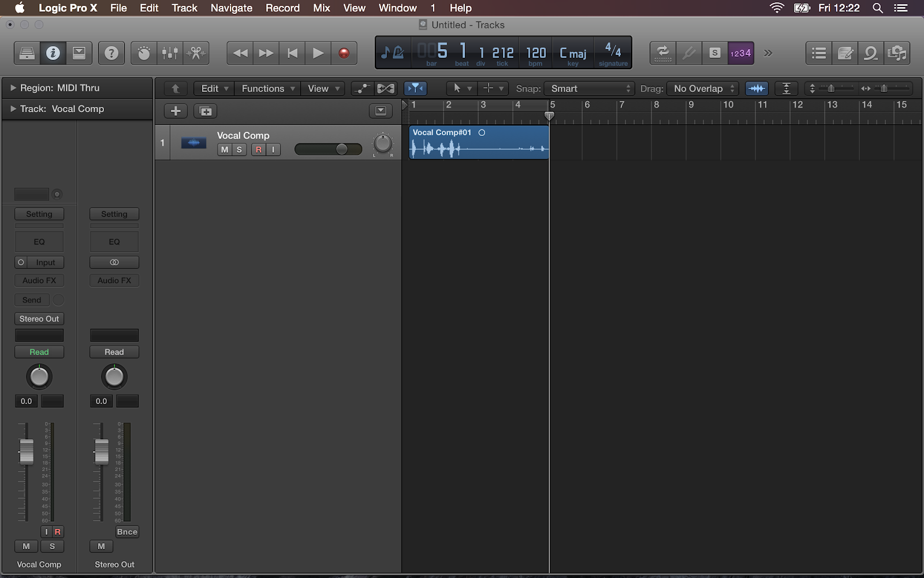Click Setting button on Vocal Comp strip

[x=39, y=214]
